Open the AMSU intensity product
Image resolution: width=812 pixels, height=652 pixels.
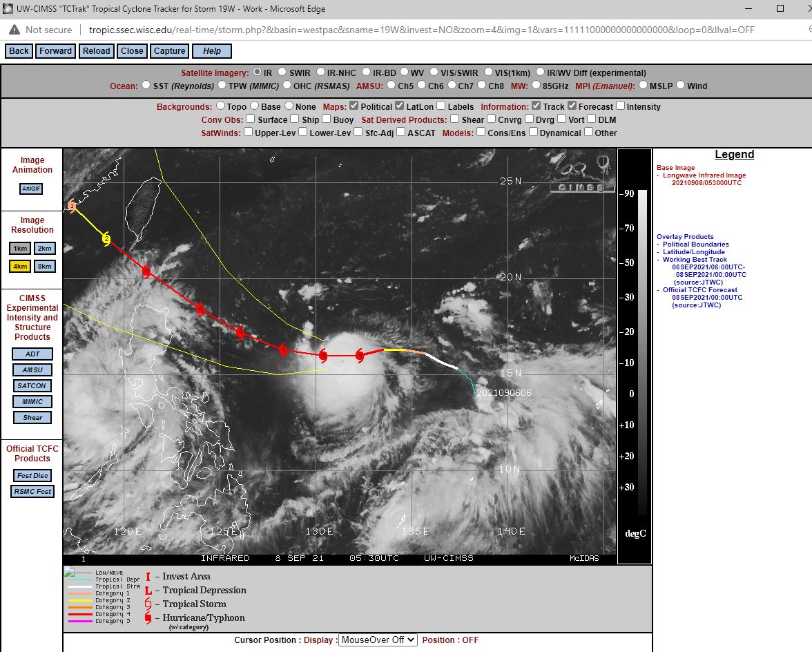[32, 370]
